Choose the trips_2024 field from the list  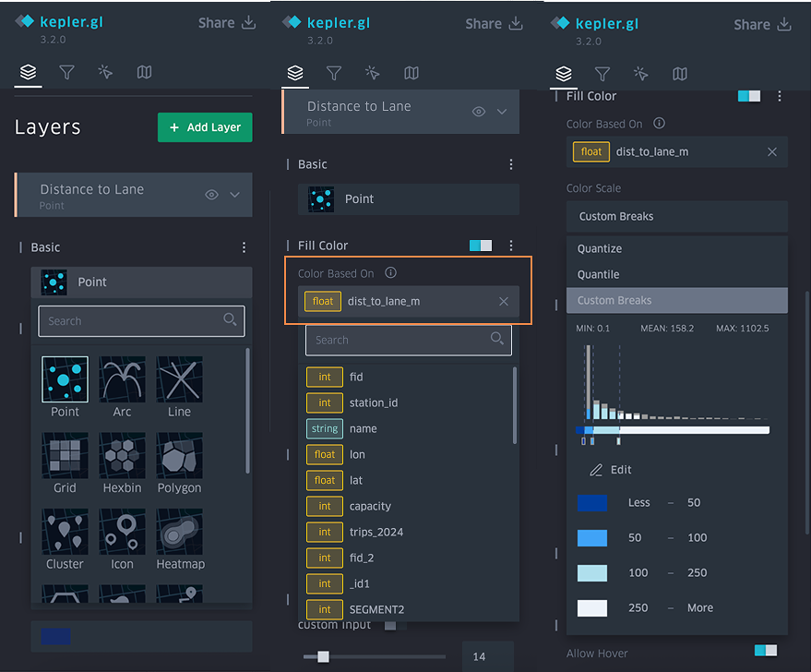[376, 532]
